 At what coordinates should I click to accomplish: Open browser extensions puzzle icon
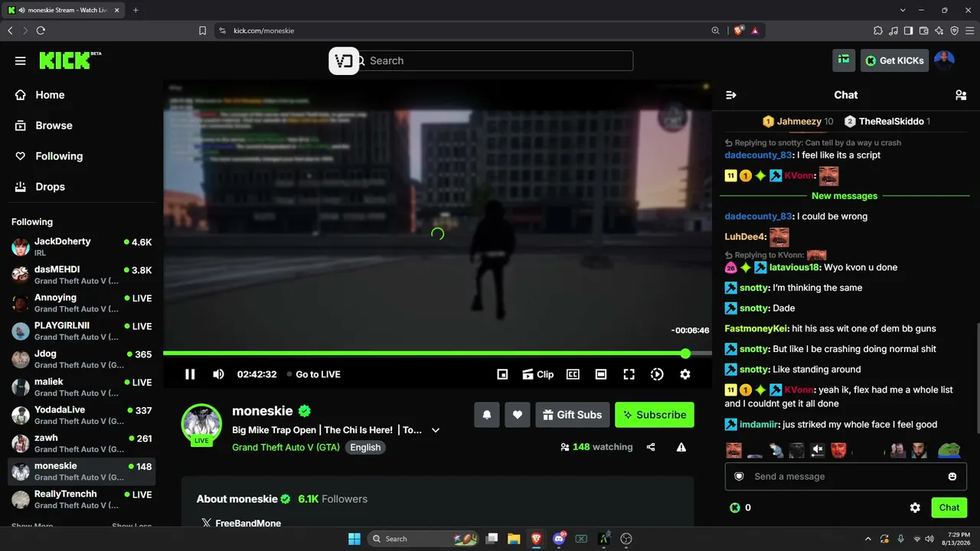pyautogui.click(x=878, y=31)
